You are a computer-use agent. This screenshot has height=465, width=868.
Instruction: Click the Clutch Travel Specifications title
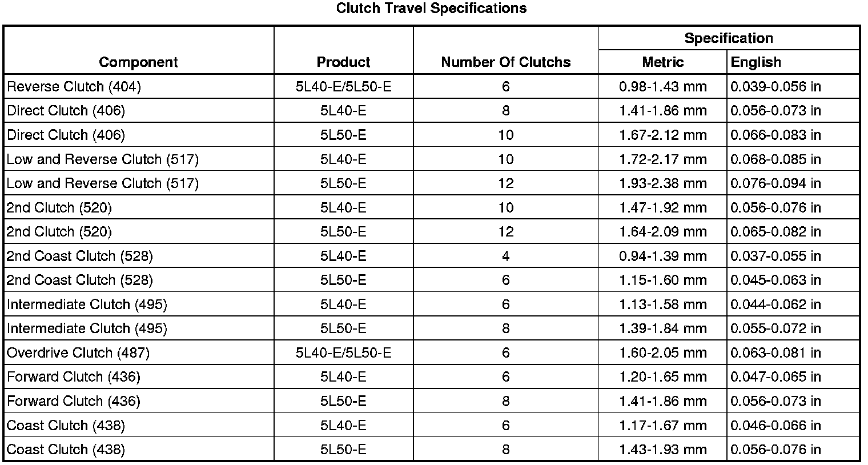tap(431, 9)
